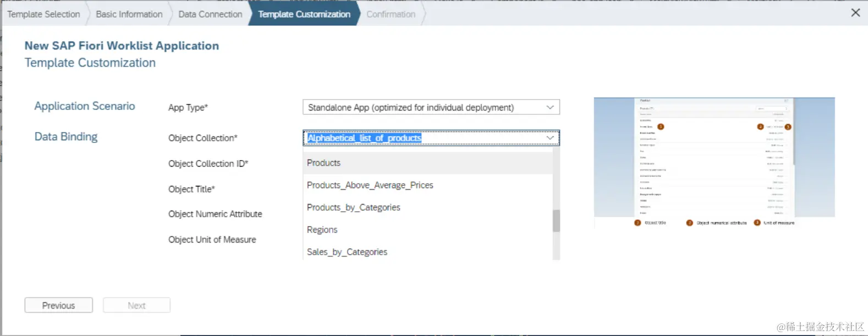Screen dimensions: 868x336
Task: Click the Previous button
Action: pos(59,305)
